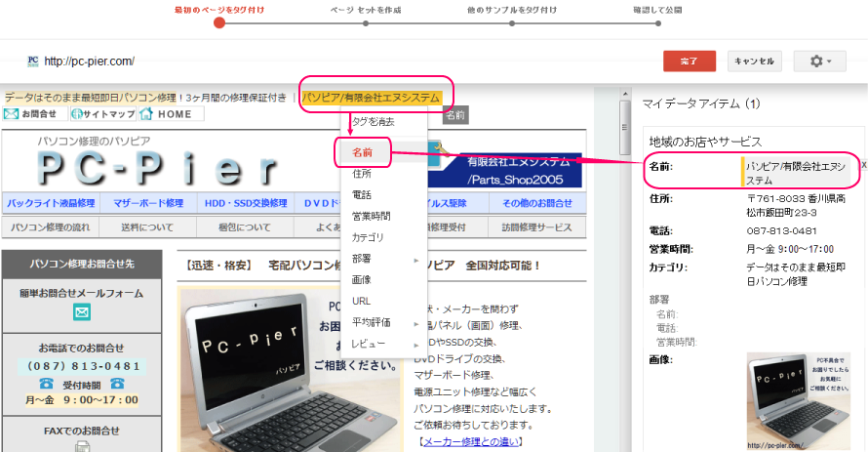Click the 地域のお店やサービス heading

pos(705,142)
